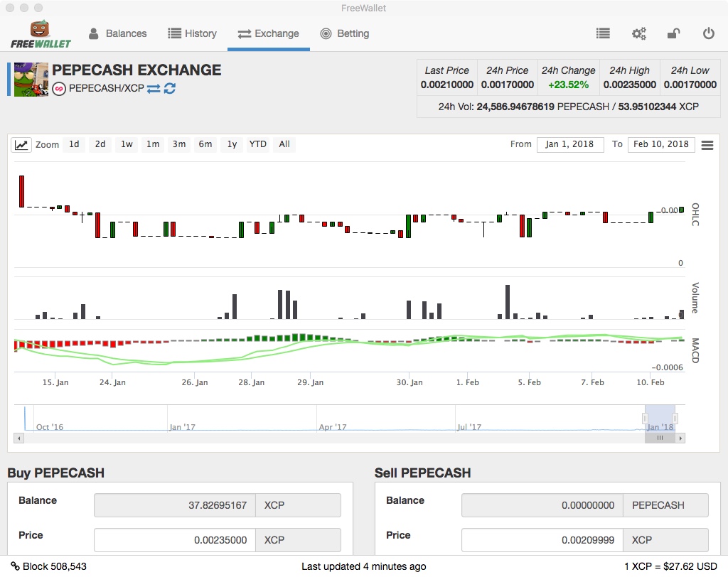The image size is (728, 577).
Task: Set chart zoom to 1m
Action: 153,144
